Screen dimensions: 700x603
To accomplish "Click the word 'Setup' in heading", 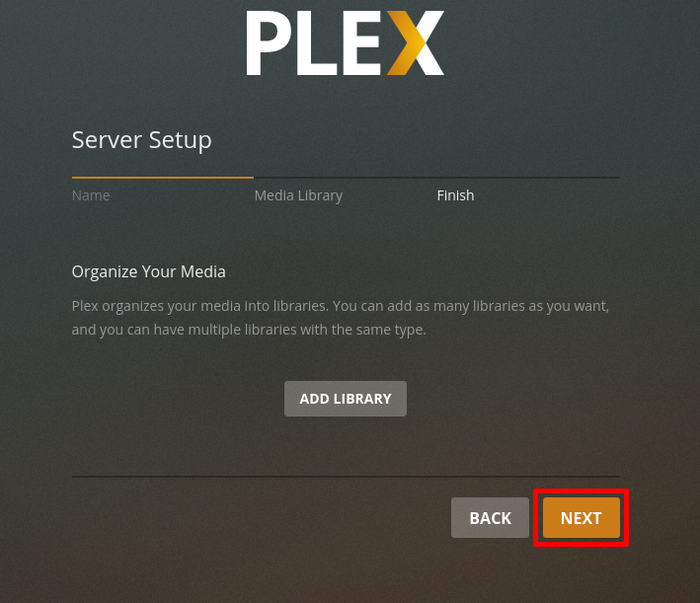I will point(181,141).
